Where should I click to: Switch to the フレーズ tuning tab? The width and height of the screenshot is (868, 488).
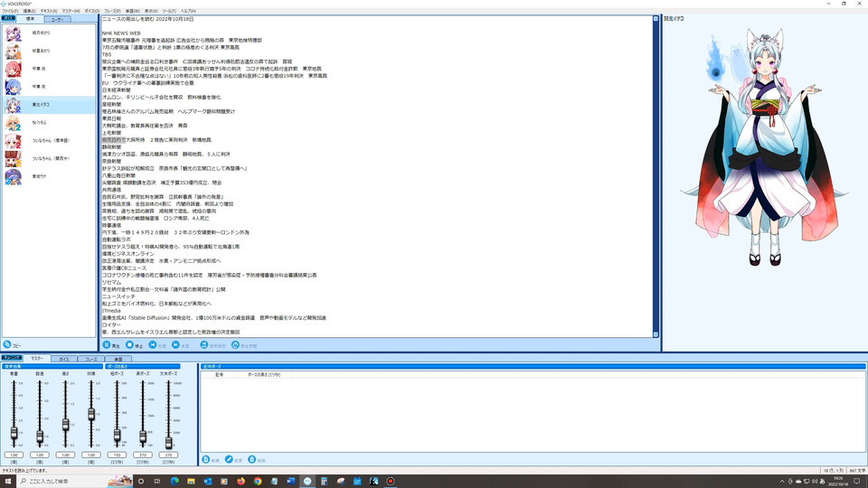click(x=90, y=359)
